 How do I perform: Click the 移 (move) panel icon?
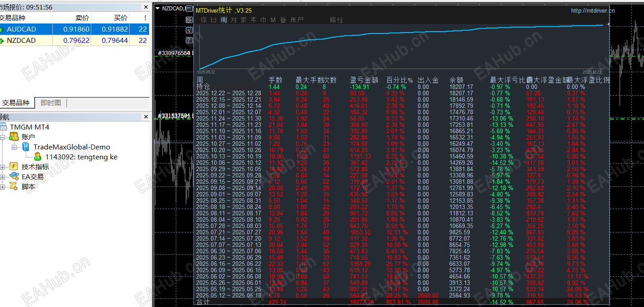(189, 20)
